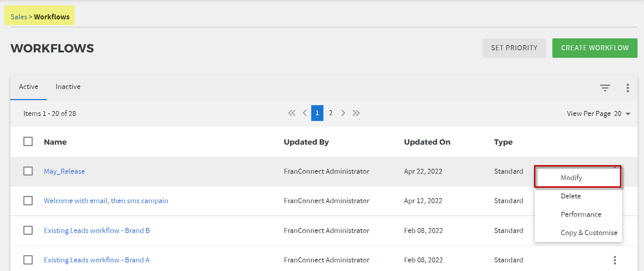
Task: Click the Type column header
Action: pos(503,142)
